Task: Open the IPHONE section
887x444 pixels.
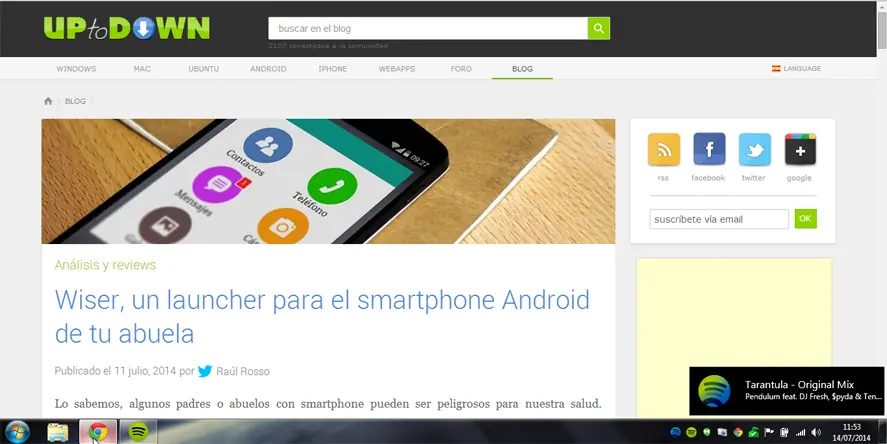Action: click(333, 68)
